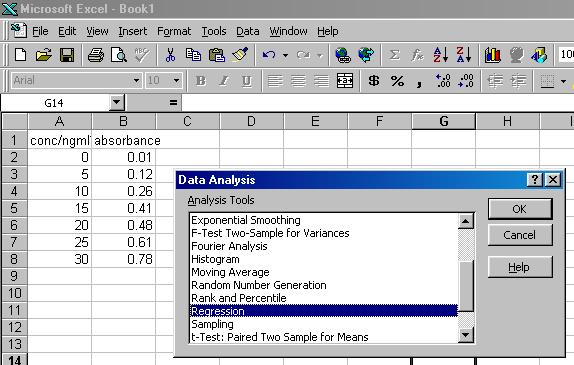574x365 pixels.
Task: Select Histogram in Analysis Tools list
Action: point(215,259)
